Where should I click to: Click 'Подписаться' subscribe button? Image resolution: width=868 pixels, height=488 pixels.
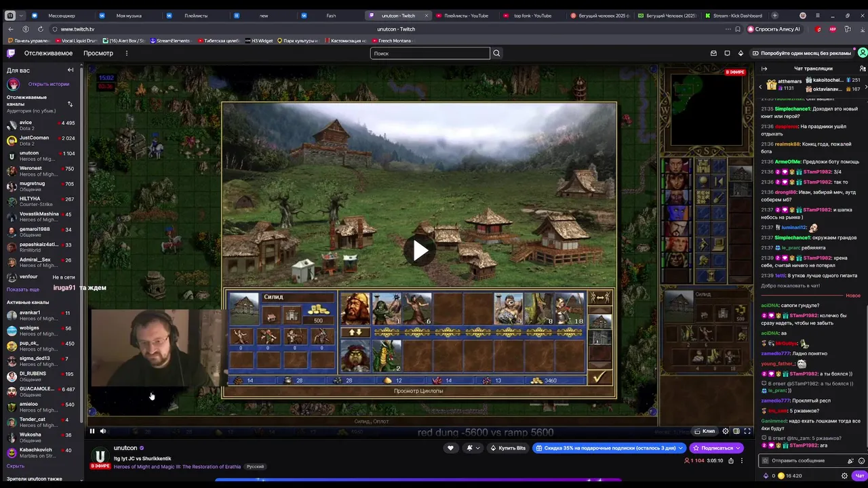pyautogui.click(x=716, y=448)
